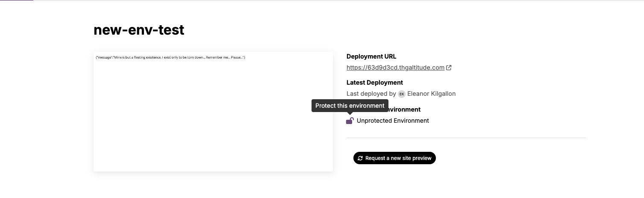Click the refresh arrows icon in the preview button
This screenshot has width=644, height=198.
(360, 158)
